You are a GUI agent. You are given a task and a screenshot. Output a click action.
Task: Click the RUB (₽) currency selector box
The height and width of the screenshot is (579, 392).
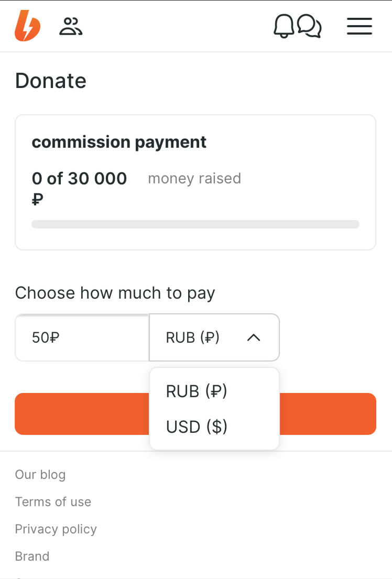click(x=214, y=337)
